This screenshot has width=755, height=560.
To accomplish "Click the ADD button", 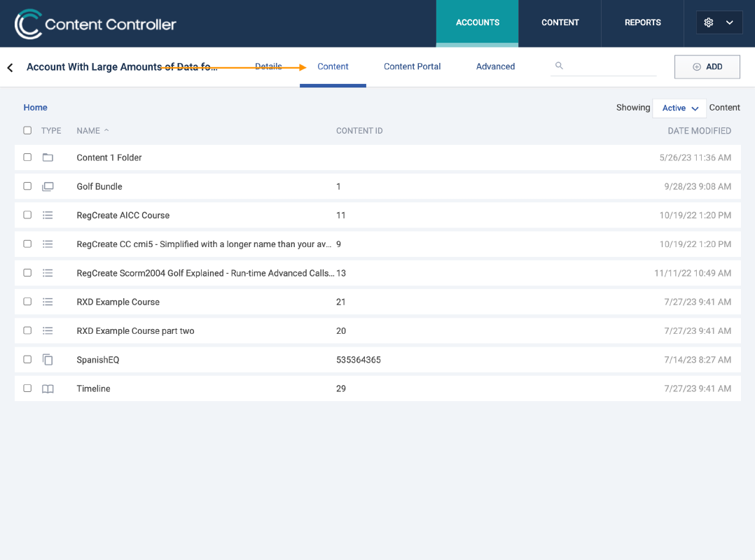I will point(707,67).
